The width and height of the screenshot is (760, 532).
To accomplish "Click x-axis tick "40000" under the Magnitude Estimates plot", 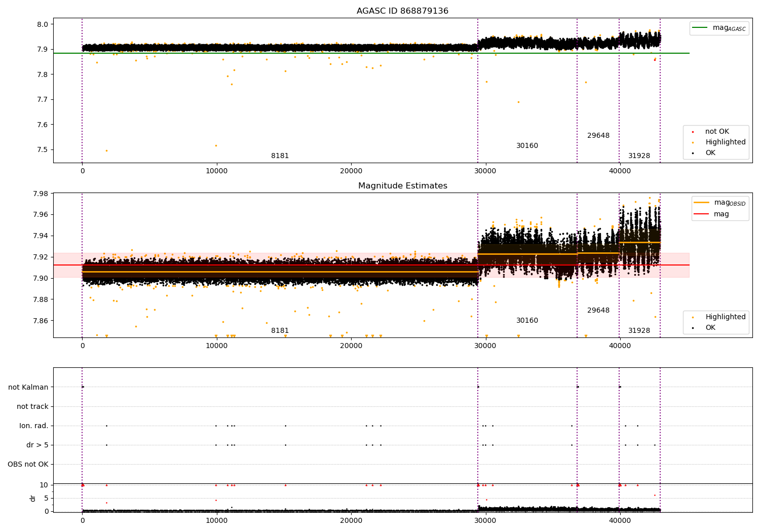I will 620,346.
